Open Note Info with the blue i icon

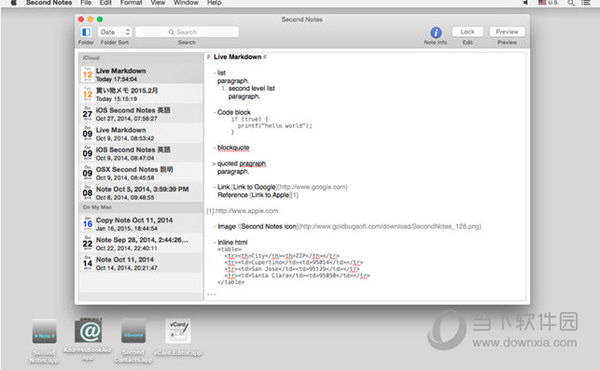(435, 33)
